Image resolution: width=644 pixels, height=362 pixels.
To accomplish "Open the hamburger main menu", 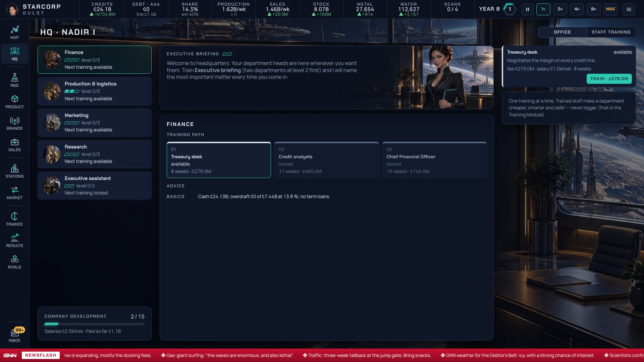I will [x=629, y=9].
